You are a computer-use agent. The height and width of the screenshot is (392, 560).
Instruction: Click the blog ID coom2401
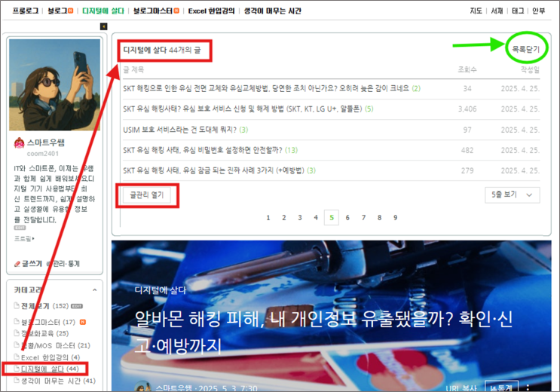click(43, 154)
